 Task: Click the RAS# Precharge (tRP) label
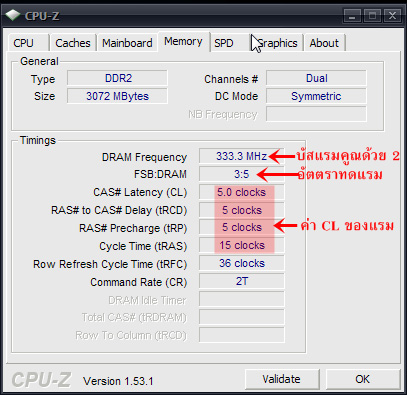(x=133, y=228)
